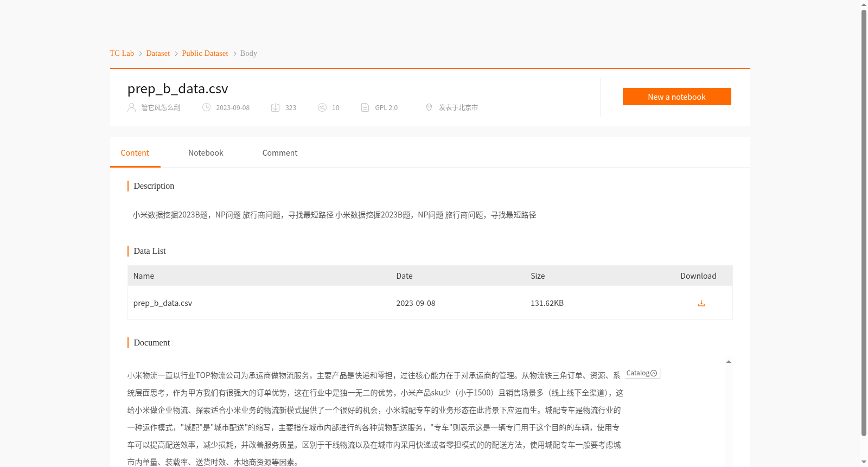
Task: Click 发表于北京市 location text
Action: [x=458, y=107]
